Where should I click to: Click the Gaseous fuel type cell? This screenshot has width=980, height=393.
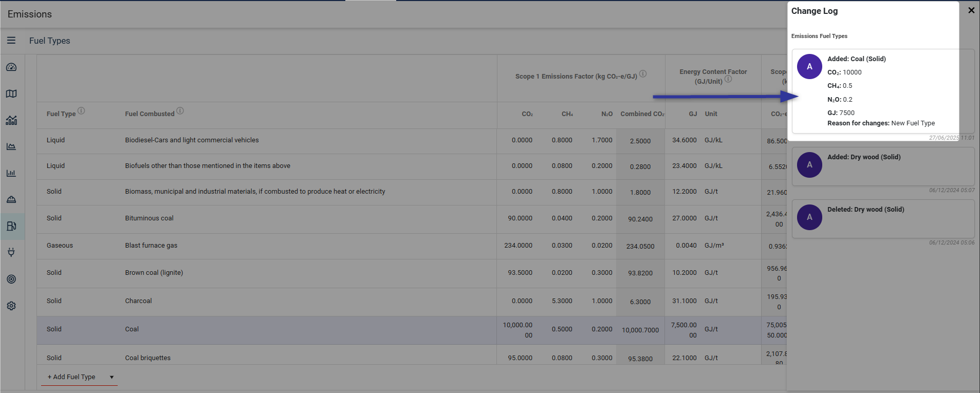[x=60, y=246]
